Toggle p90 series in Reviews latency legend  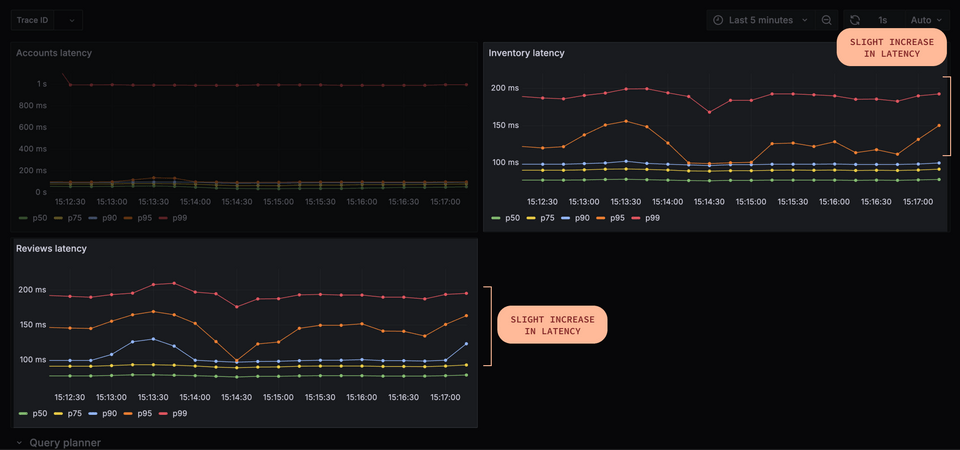pyautogui.click(x=102, y=413)
